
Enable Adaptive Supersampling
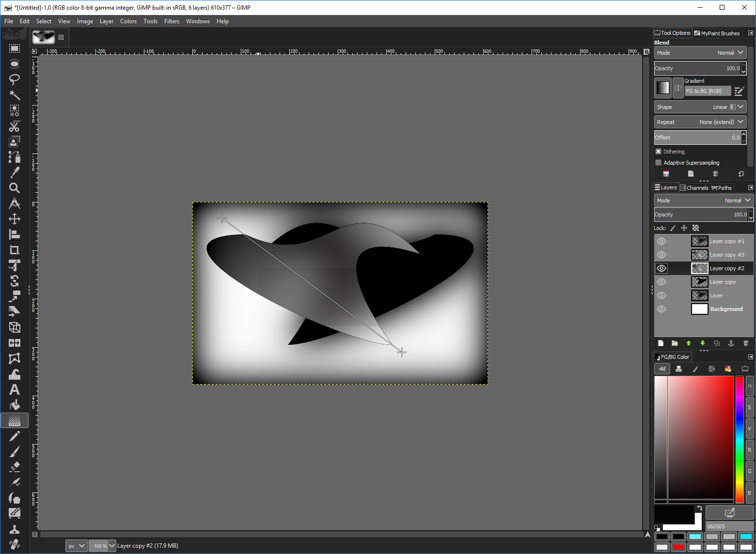(658, 163)
